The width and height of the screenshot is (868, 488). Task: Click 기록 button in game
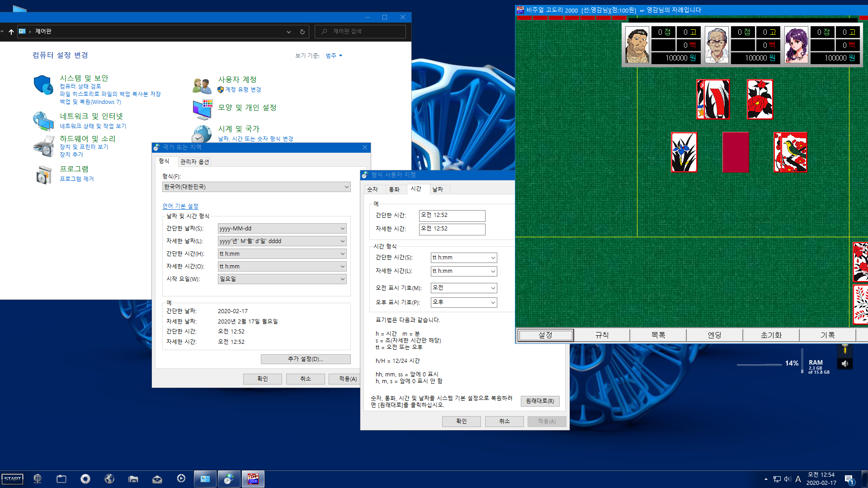[828, 335]
